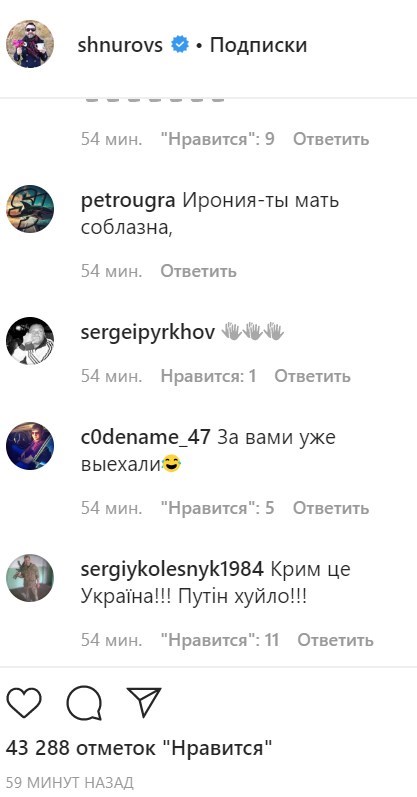Click the verified badge beside shnurovs

point(179,45)
